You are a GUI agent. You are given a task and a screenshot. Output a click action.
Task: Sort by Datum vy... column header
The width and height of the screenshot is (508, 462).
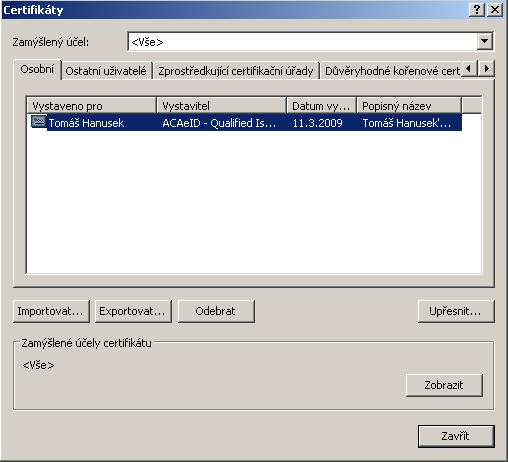[x=321, y=106]
